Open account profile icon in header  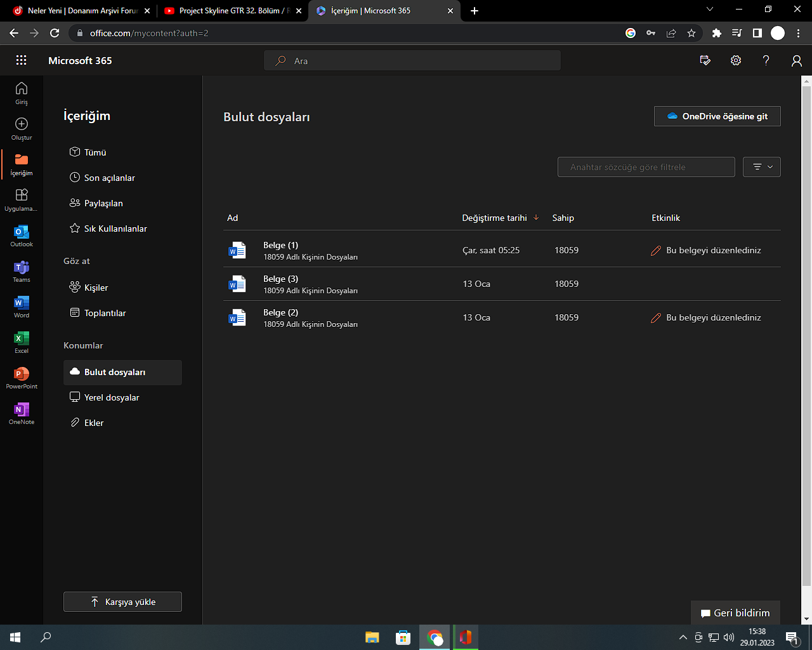[x=797, y=60]
